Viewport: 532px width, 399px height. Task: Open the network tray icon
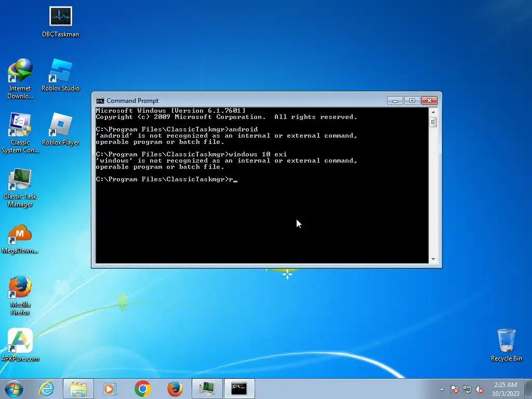coord(467,389)
